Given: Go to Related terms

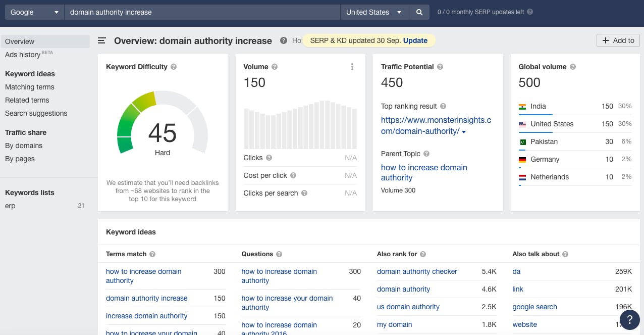Looking at the screenshot, I should [x=27, y=100].
